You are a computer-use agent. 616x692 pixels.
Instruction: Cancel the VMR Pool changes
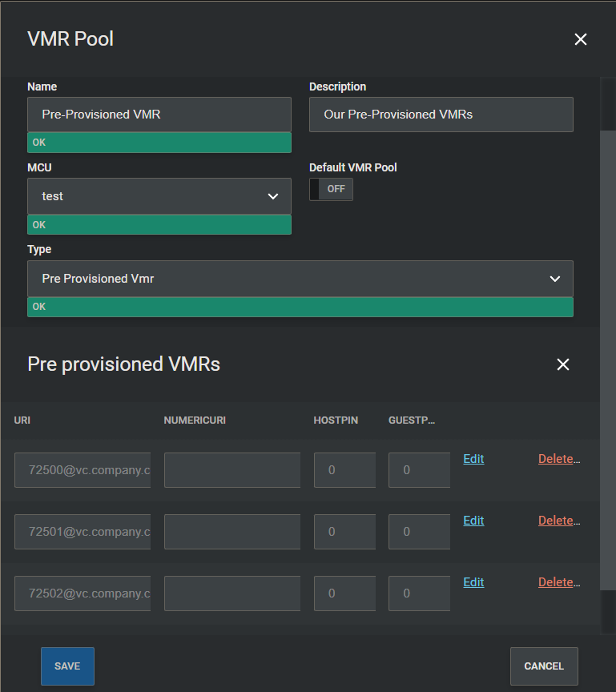[544, 666]
